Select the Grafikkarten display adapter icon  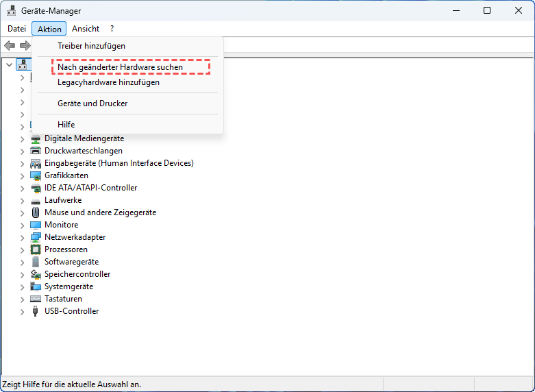pyautogui.click(x=36, y=175)
